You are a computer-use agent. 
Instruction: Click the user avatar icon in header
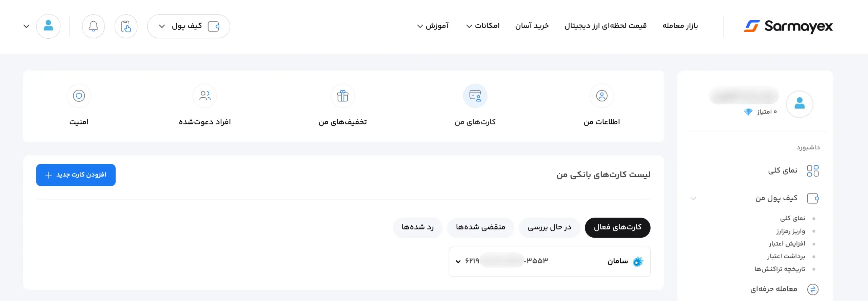click(x=48, y=26)
